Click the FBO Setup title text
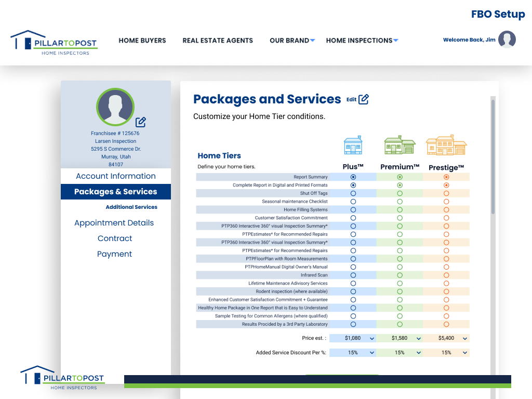The image size is (532, 399). (x=498, y=14)
